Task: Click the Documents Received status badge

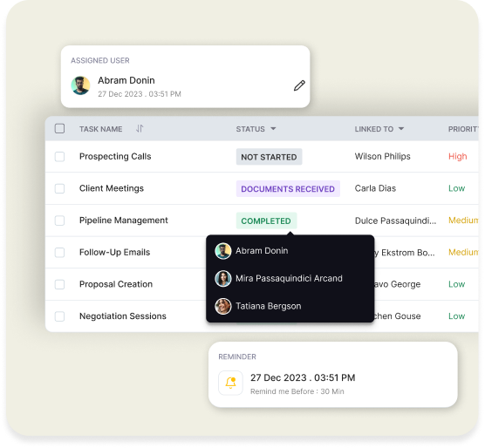Action: (x=288, y=189)
